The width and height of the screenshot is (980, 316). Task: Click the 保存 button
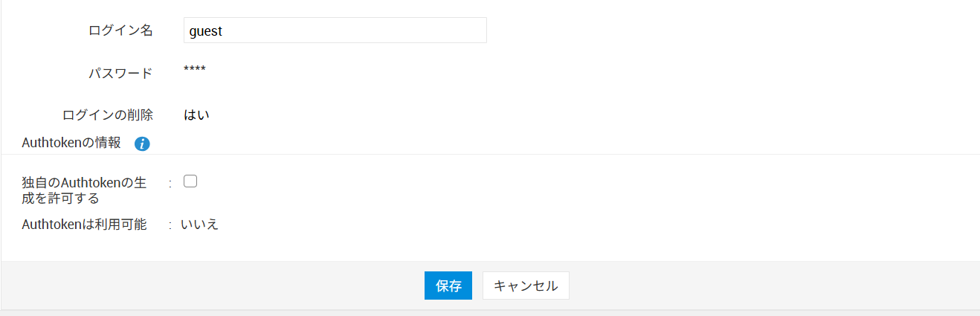[x=448, y=286]
